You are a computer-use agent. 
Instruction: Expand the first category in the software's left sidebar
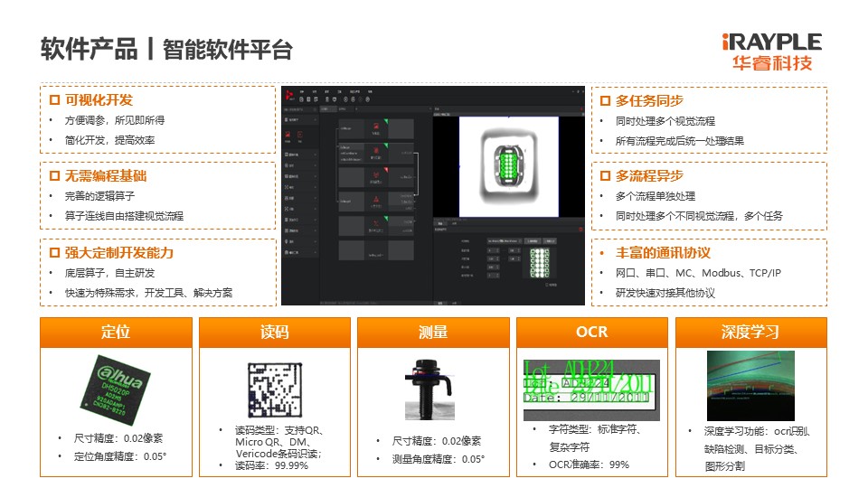(x=299, y=118)
